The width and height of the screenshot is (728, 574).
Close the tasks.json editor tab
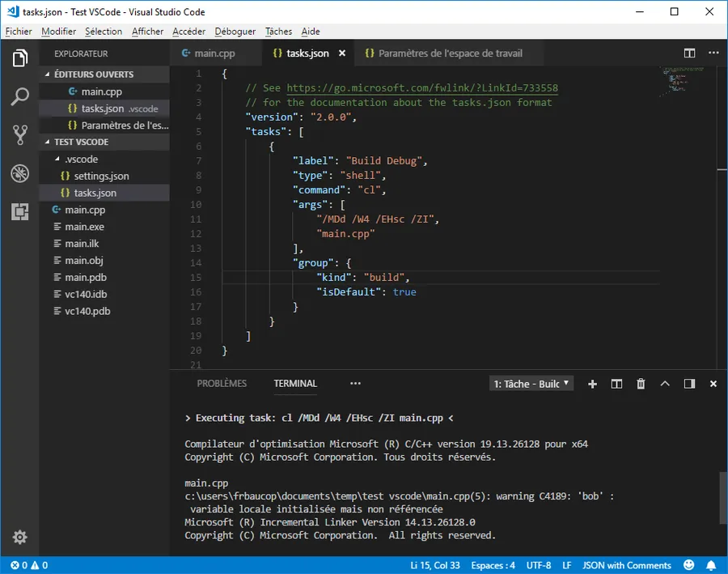[x=342, y=53]
